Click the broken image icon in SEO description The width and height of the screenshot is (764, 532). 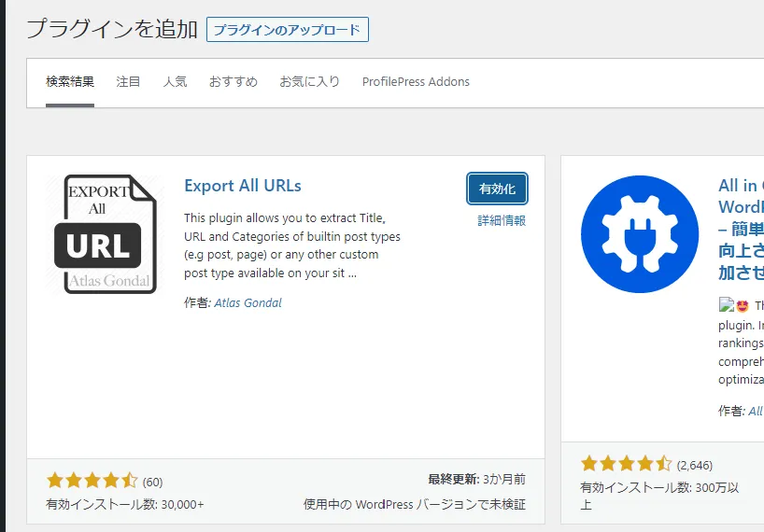pos(726,304)
